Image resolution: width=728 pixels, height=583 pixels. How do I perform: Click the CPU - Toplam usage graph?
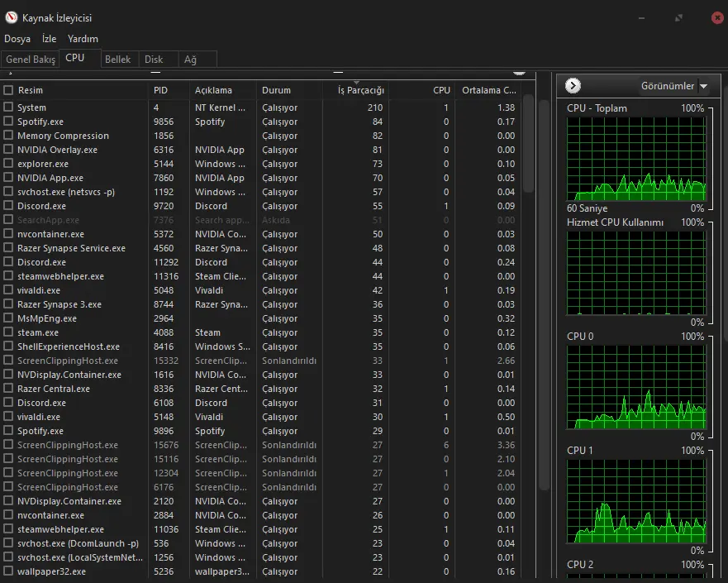(635, 159)
